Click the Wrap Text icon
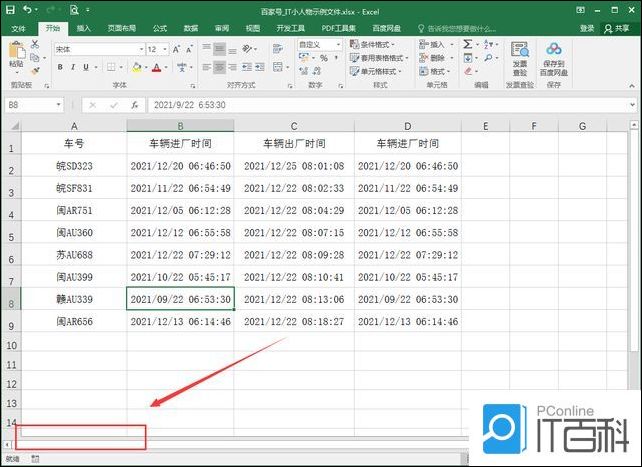Viewport: 642px width, 467px height. coord(278,49)
